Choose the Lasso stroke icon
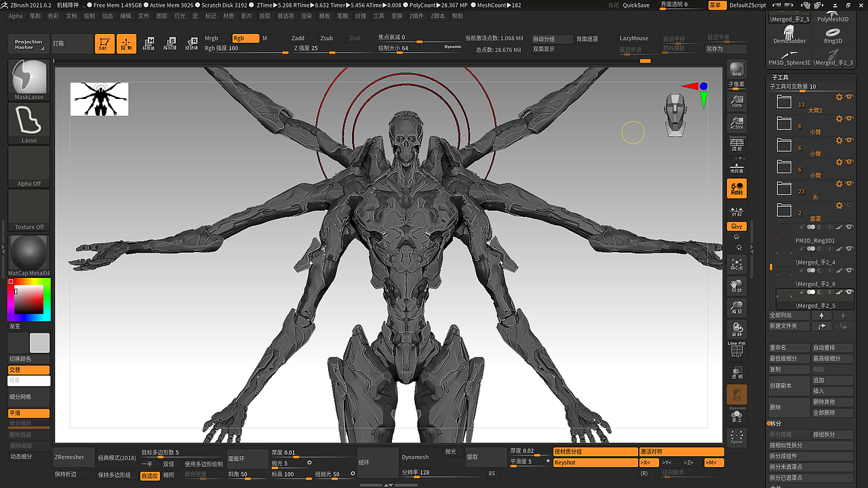Image resolution: width=868 pixels, height=488 pixels. pyautogui.click(x=29, y=123)
